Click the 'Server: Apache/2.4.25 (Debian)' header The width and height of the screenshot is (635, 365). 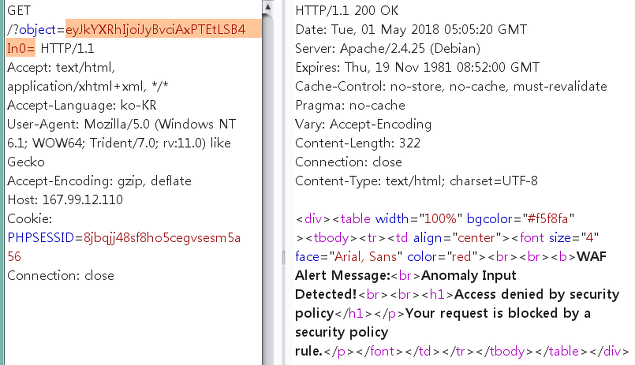[388, 49]
